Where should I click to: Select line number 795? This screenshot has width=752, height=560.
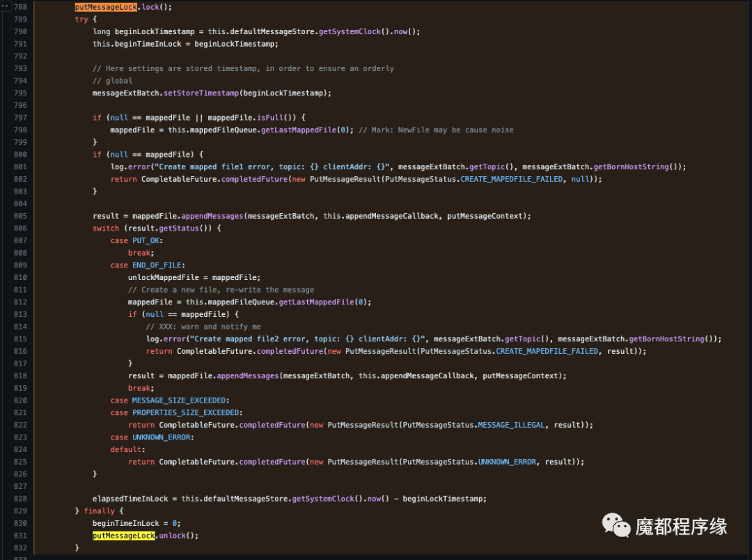[20, 93]
